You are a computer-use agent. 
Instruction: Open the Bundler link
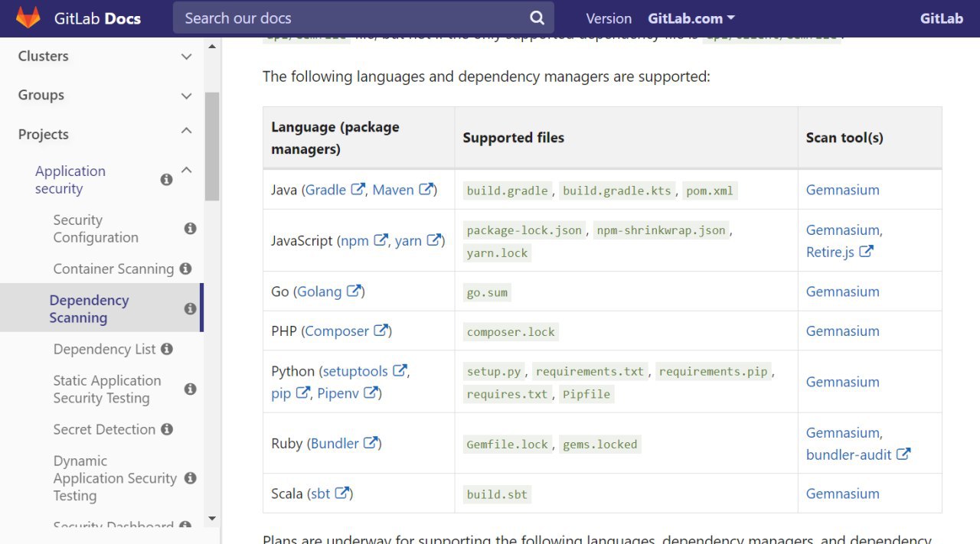pyautogui.click(x=335, y=443)
